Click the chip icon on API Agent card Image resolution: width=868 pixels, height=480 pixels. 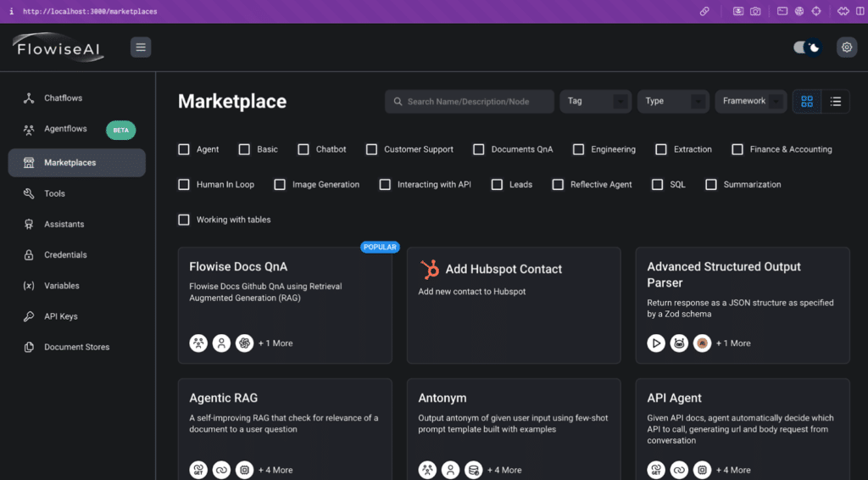(702, 470)
